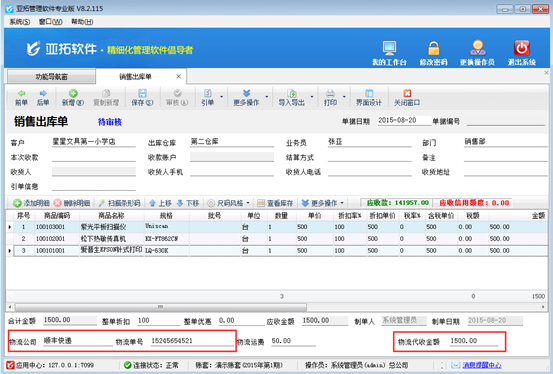Viewport: 553px width, 374px height.
Task: Save the document with 保存 icon
Action: 142,93
